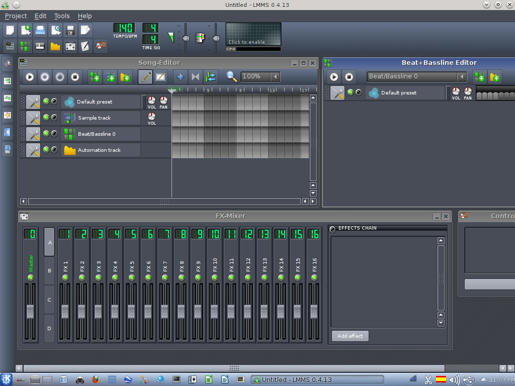Open Default preset in Beat+Bassline Editor
The height and width of the screenshot is (386, 515).
pos(406,93)
